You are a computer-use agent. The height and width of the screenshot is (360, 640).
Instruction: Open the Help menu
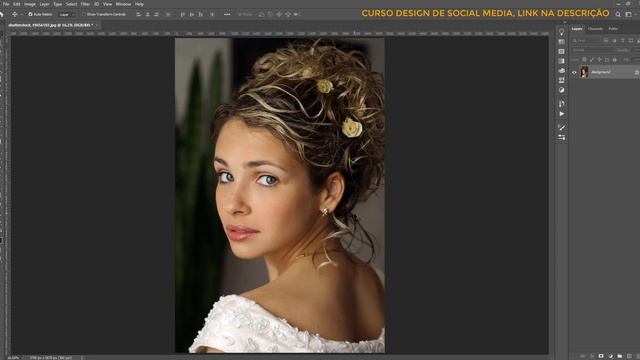tap(139, 4)
